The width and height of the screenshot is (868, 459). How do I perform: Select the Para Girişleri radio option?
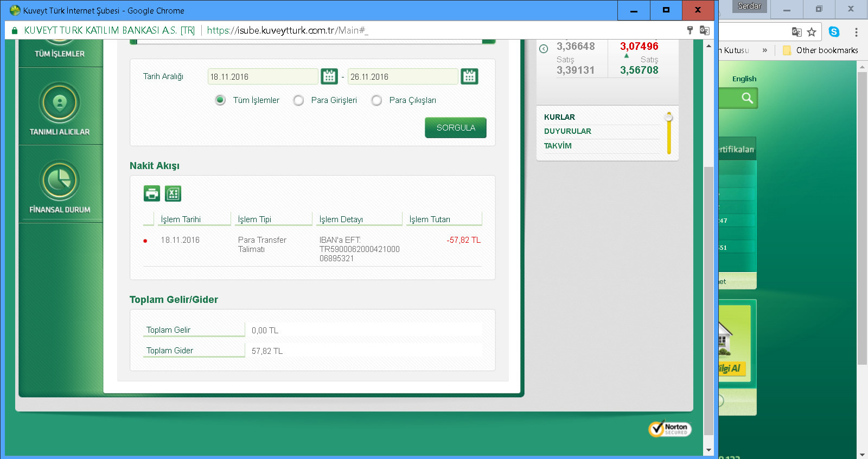tap(298, 100)
